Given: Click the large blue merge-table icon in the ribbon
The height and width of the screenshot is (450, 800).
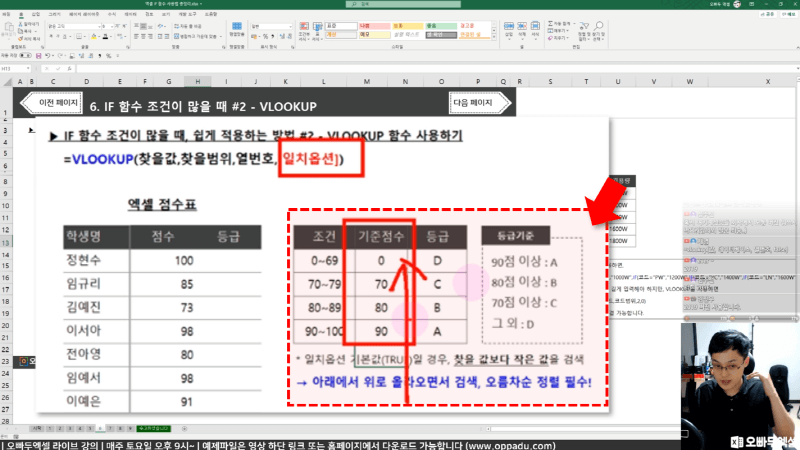Looking at the screenshot, I should pos(237,27).
